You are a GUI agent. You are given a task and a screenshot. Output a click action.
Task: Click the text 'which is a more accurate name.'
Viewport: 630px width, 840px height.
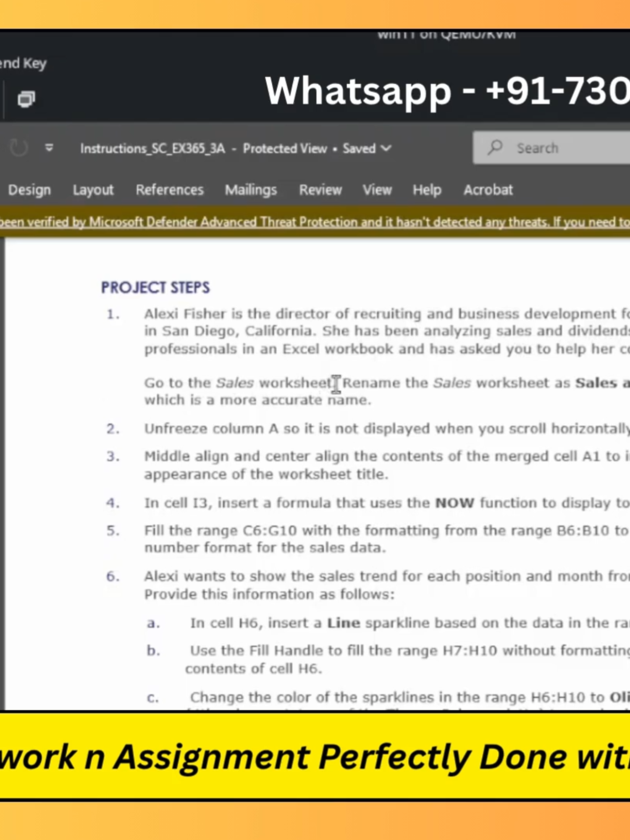(258, 400)
